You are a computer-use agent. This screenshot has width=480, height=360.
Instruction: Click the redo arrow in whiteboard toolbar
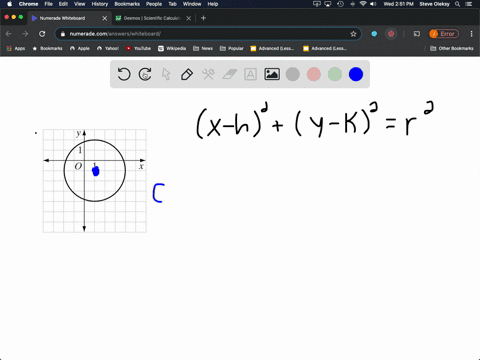[145, 74]
